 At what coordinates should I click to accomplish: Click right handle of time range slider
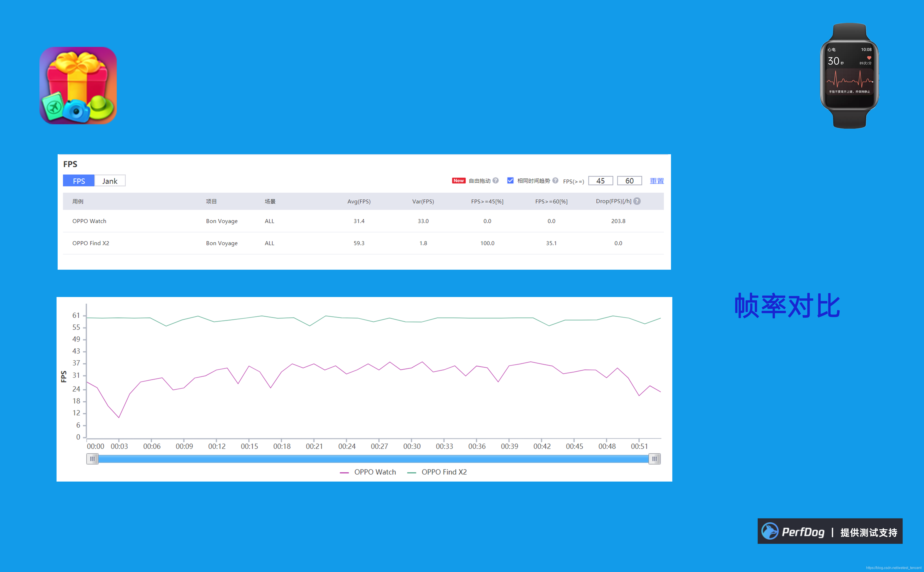(654, 459)
